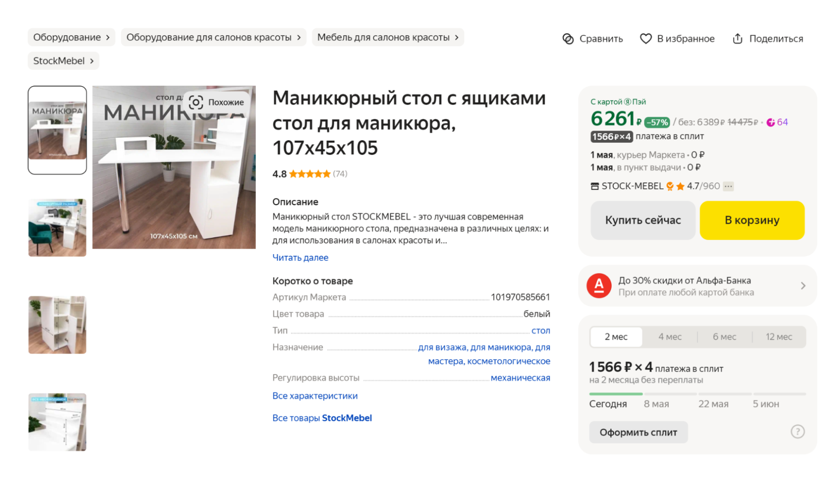
Task: Expand description with Читать далее
Action: pyautogui.click(x=300, y=257)
